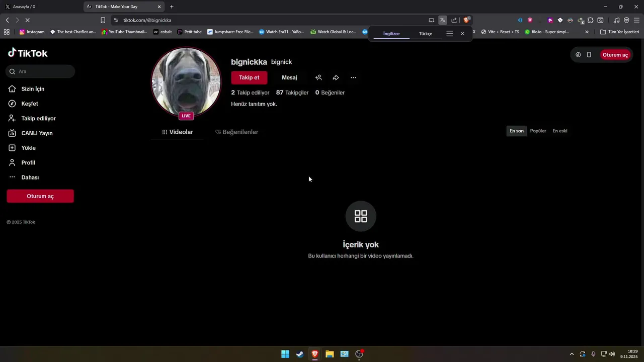
Task: Open Instagram bookmark
Action: 32,32
